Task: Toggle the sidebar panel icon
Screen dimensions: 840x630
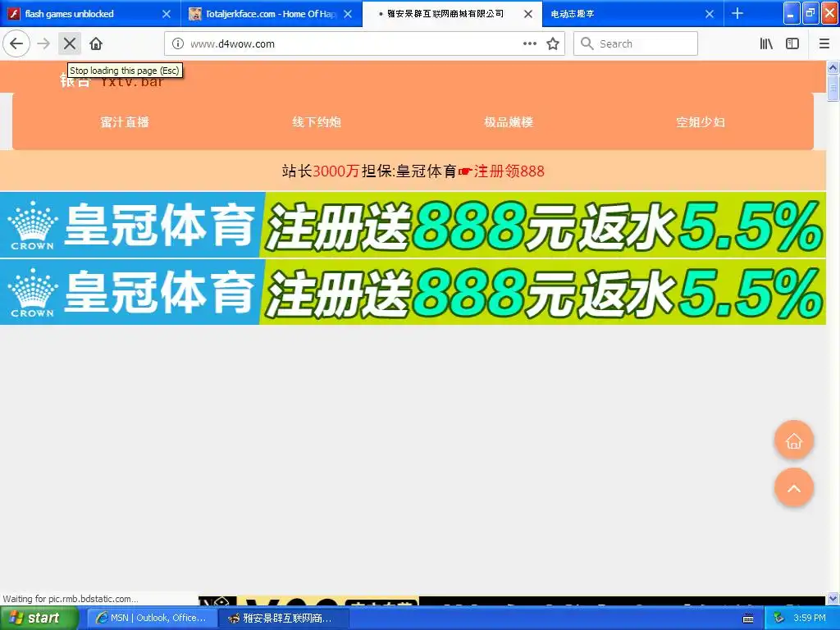Action: (x=792, y=43)
